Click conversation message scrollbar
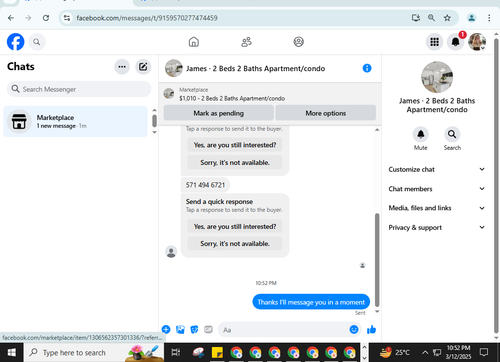 pos(377,260)
